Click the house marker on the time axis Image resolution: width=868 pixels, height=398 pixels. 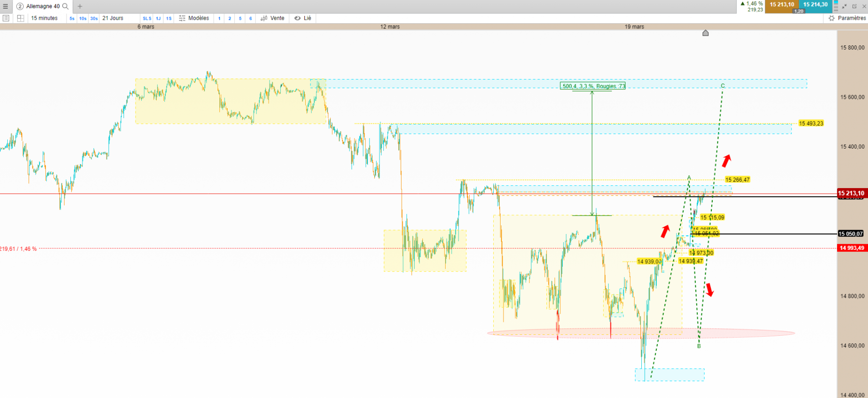click(705, 33)
